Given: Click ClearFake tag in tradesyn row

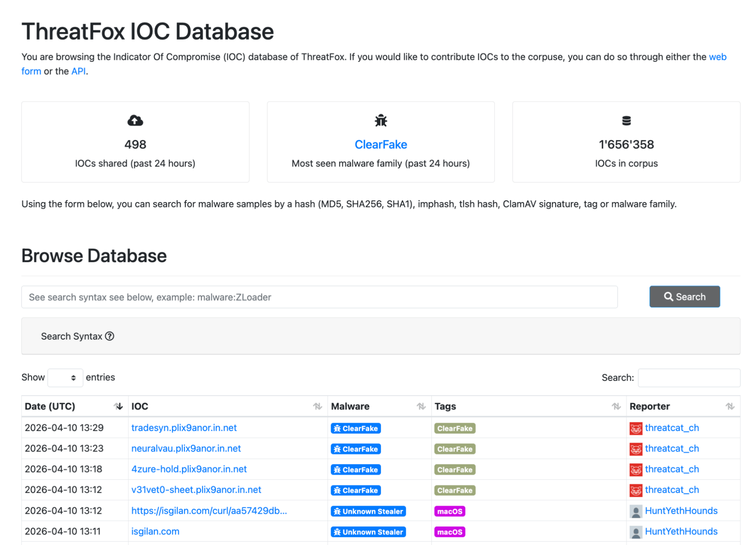Looking at the screenshot, I should pos(455,428).
